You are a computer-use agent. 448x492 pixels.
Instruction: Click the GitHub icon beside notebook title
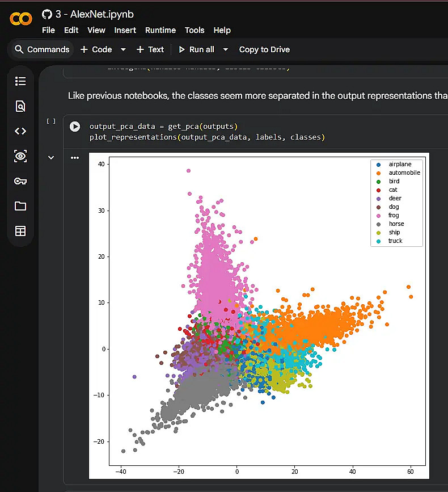[47, 14]
